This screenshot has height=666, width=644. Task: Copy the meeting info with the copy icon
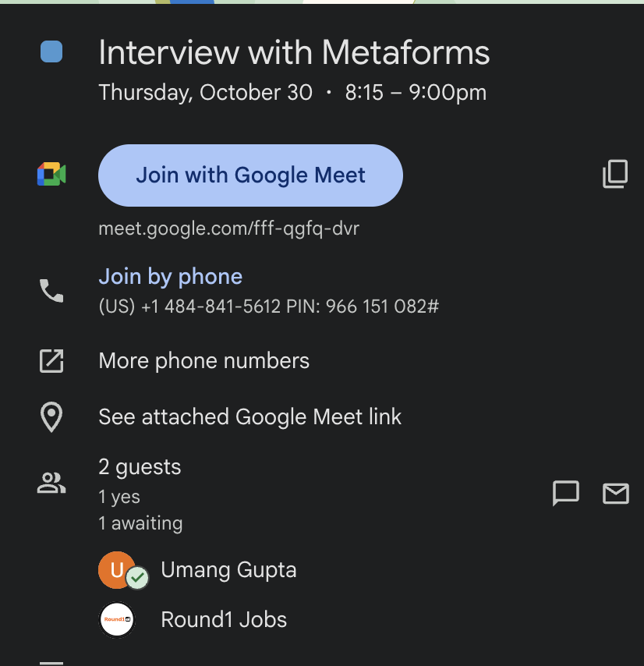tap(615, 174)
